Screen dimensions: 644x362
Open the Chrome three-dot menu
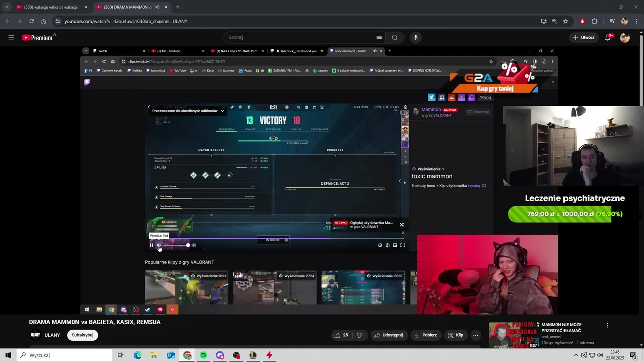[x=637, y=21]
